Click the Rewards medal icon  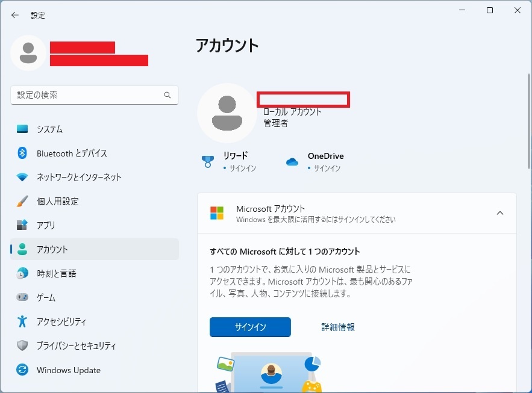coord(208,162)
